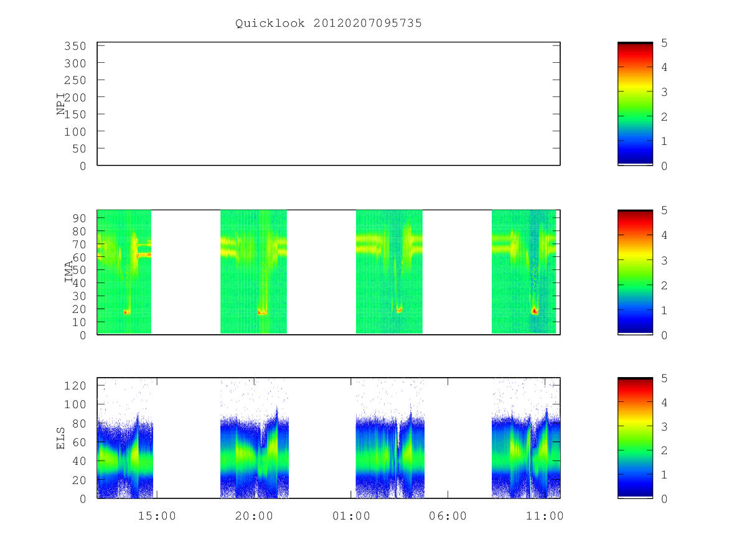
Task: Click the 10 tick on IMA axis
Action: [x=78, y=322]
